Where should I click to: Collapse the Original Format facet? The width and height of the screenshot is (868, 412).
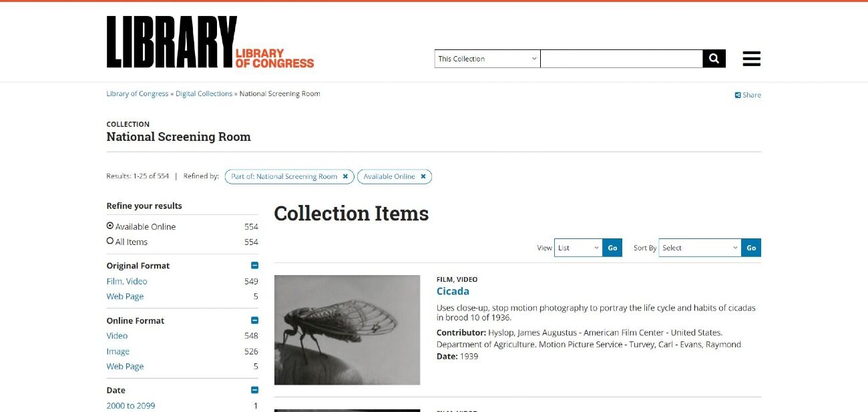point(254,265)
